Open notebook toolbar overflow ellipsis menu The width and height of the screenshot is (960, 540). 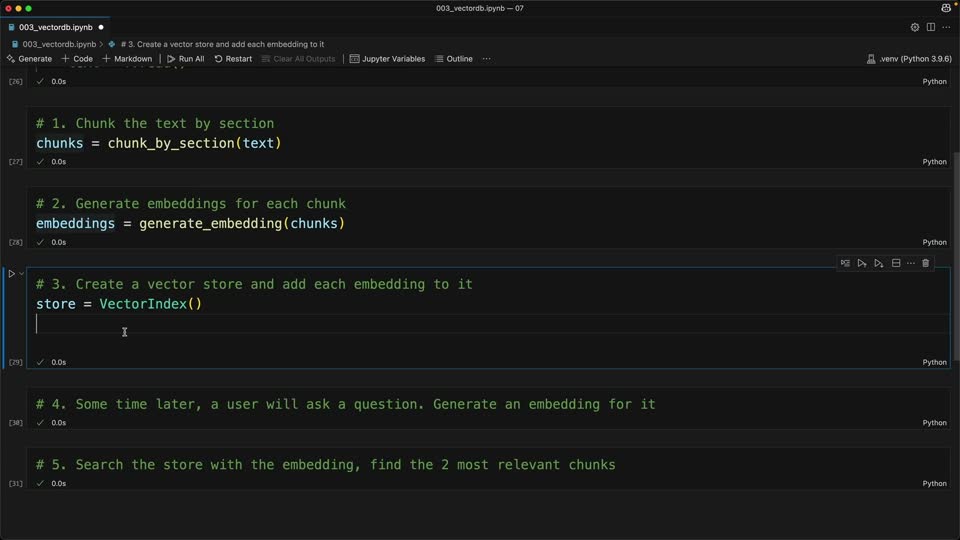[x=486, y=59]
